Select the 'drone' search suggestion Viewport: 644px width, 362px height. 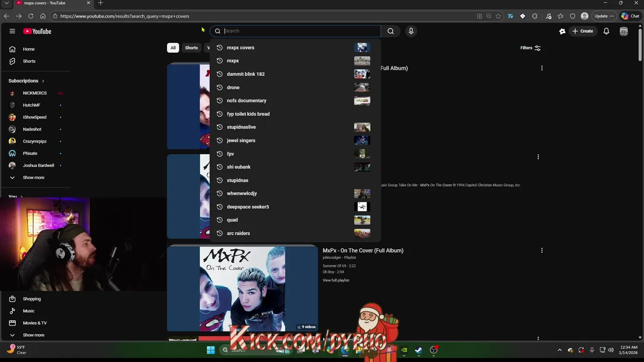click(295, 87)
